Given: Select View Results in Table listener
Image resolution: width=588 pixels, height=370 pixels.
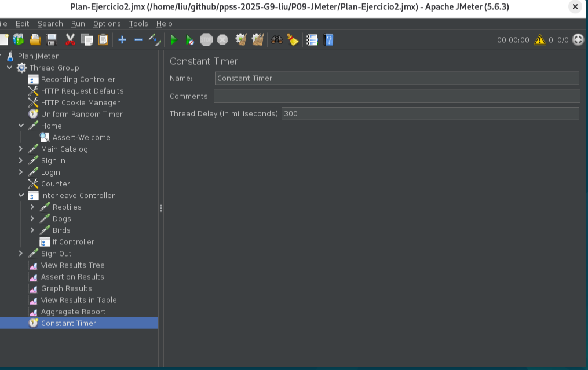Looking at the screenshot, I should [79, 301].
